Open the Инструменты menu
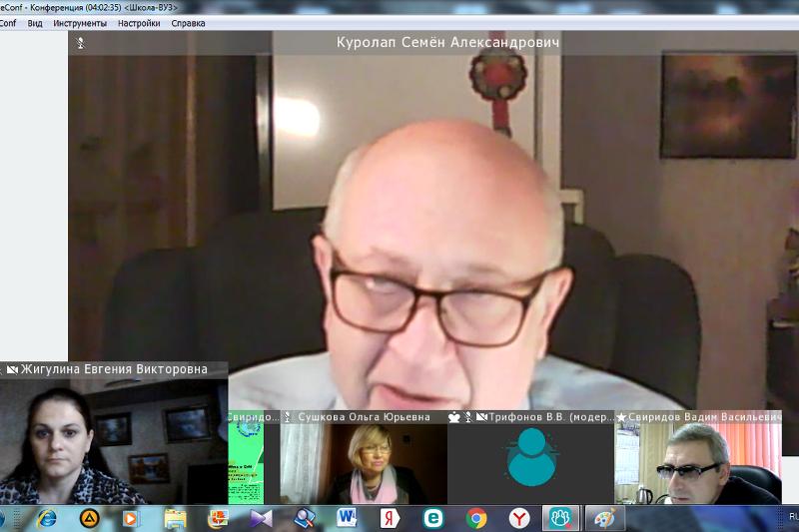799x532 pixels. pos(80,23)
